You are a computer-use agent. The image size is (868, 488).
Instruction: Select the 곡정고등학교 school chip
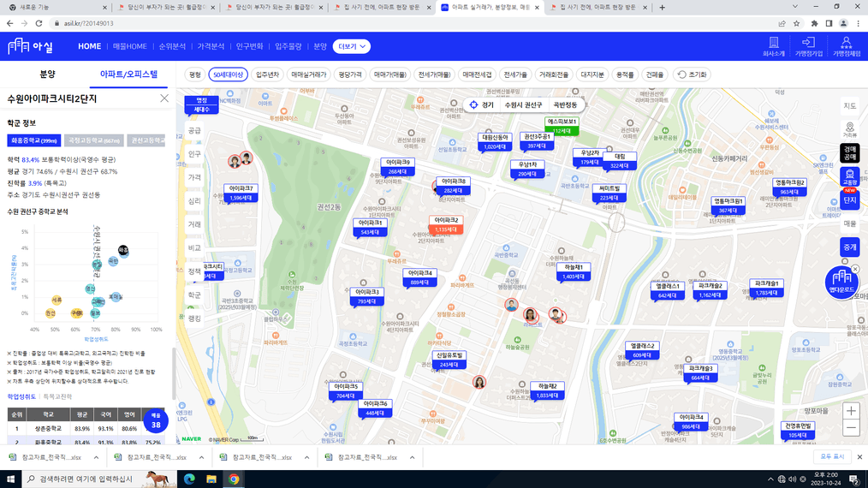coord(93,140)
